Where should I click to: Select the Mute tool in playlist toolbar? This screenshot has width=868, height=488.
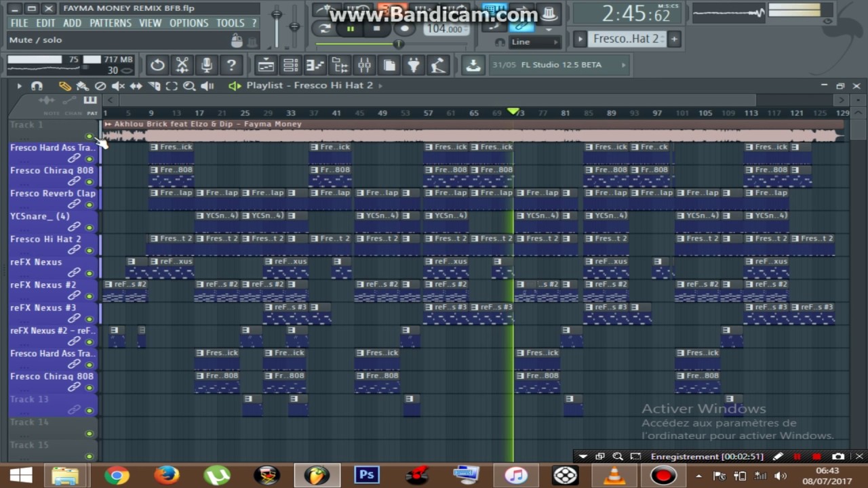tap(118, 86)
